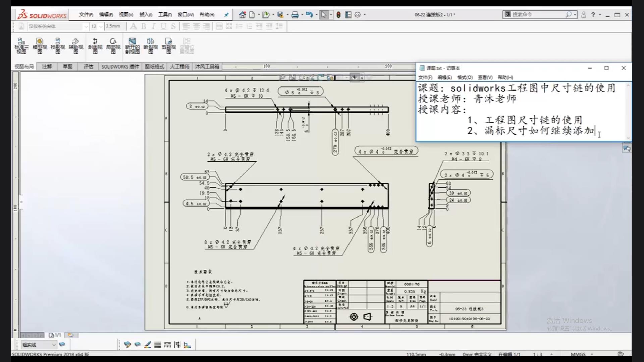
Task: Click the Select cursor tool
Action: (324, 15)
